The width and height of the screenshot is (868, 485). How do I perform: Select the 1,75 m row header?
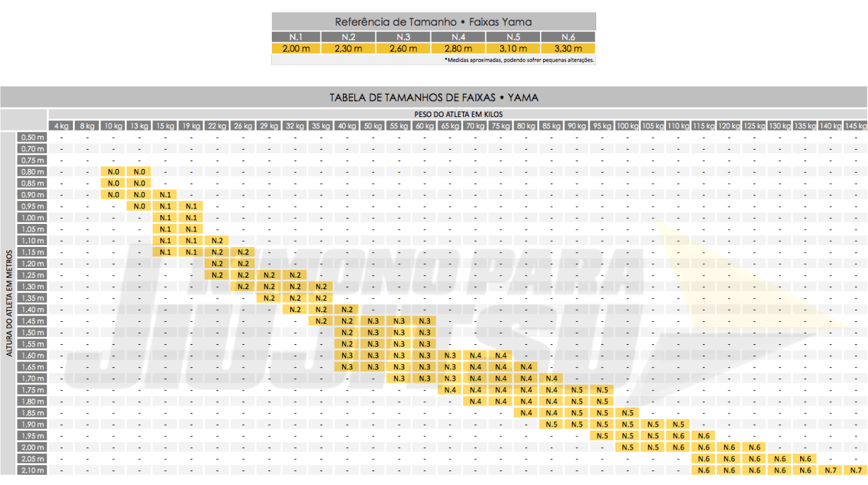tap(33, 390)
